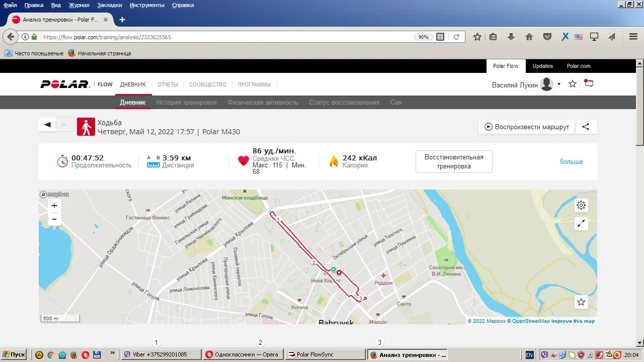This screenshot has width=644, height=362.
Task: Click the page scrollbar down arrow
Action: (x=640, y=342)
